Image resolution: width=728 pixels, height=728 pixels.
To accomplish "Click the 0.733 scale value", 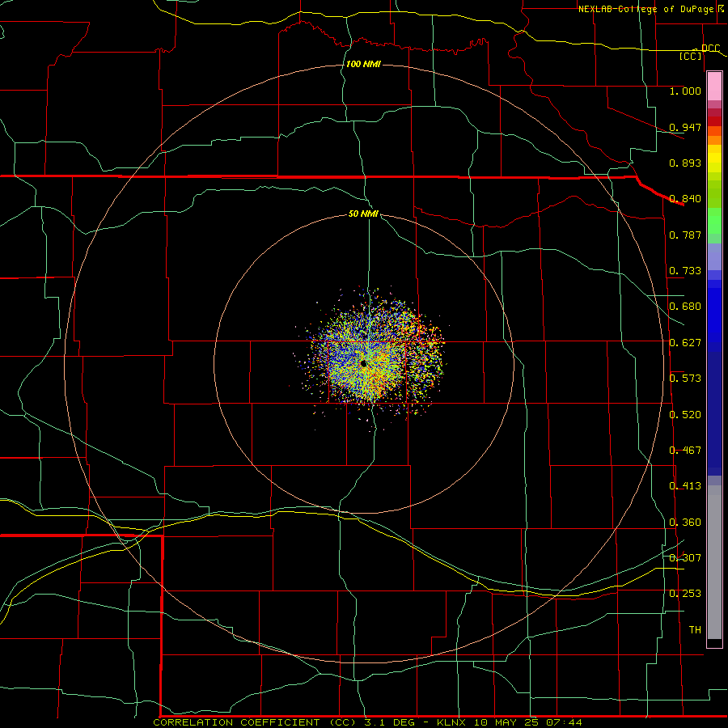I will click(685, 271).
